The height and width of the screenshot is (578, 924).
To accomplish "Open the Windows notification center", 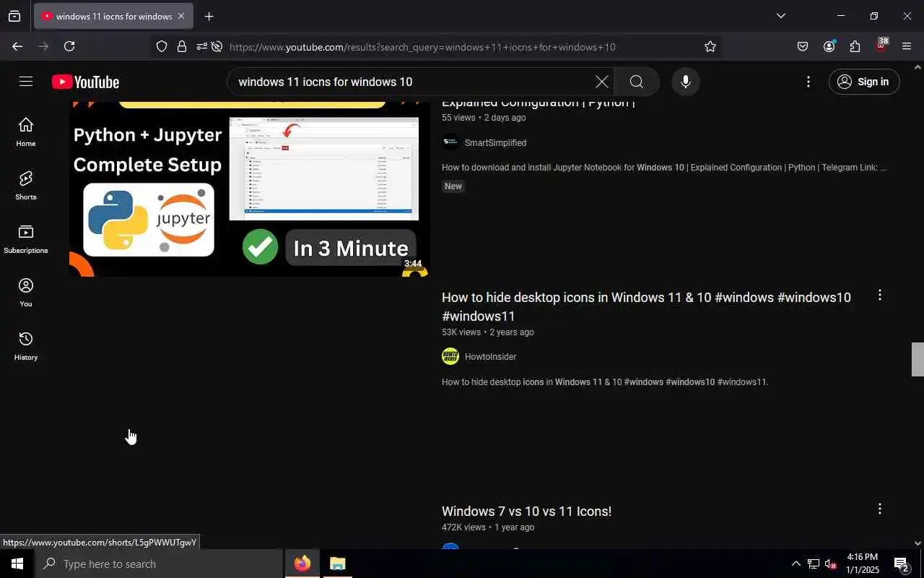I will coord(902,564).
